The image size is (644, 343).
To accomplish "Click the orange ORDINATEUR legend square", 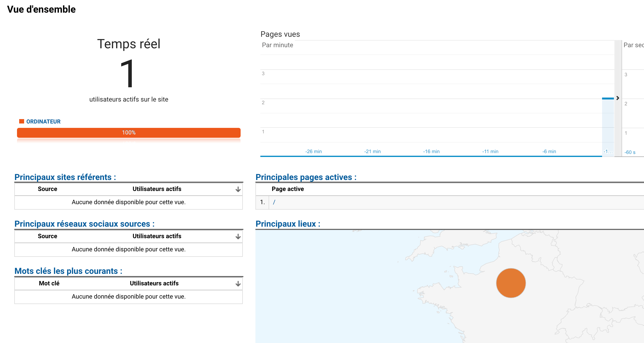I will coord(22,121).
